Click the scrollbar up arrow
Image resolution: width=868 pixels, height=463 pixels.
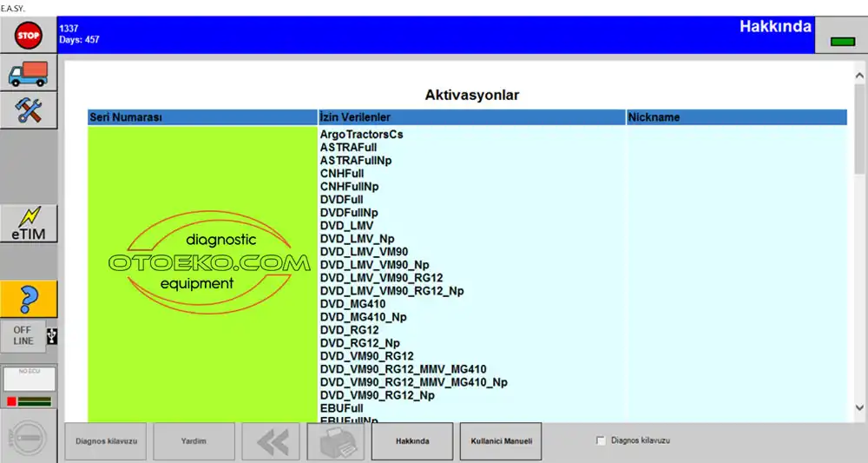(859, 76)
